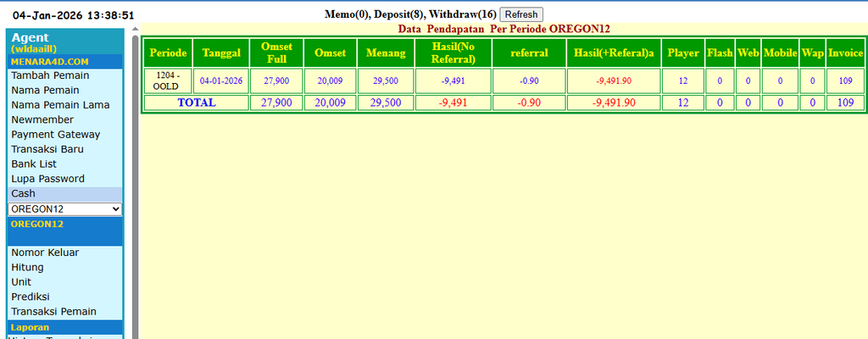Click the Menang column header
The image size is (868, 339).
tap(386, 53)
